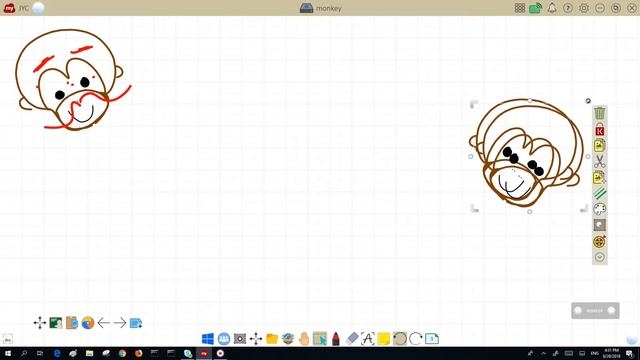Image resolution: width=640 pixels, height=360 pixels.
Task: Click the gray floating pill widget
Action: (595, 311)
